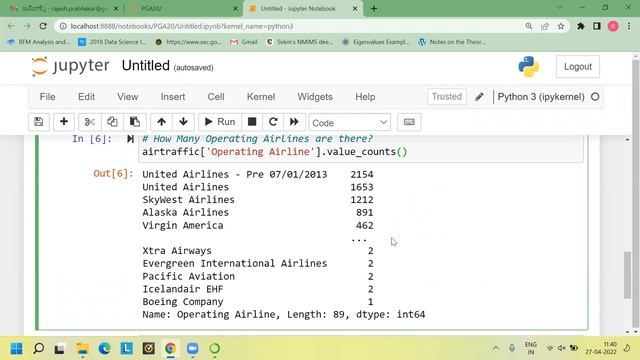Open the Chrome profile avatar
This screenshot has width=640, height=360.
[613, 26]
